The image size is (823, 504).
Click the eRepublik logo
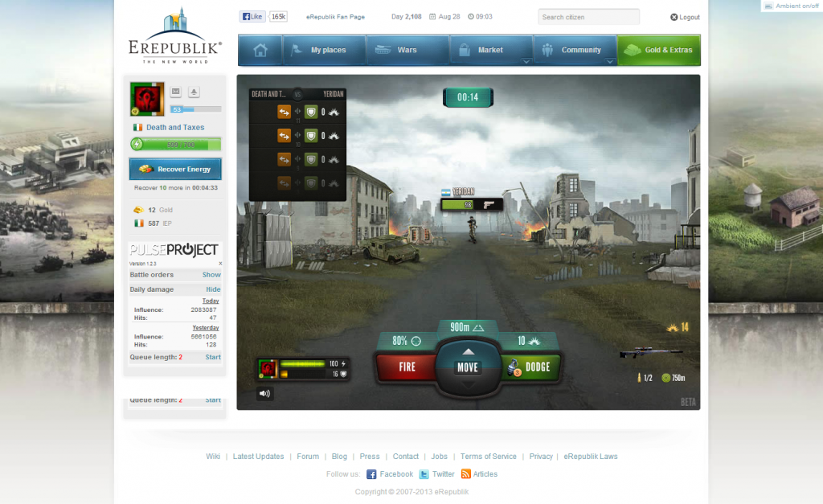coord(174,35)
